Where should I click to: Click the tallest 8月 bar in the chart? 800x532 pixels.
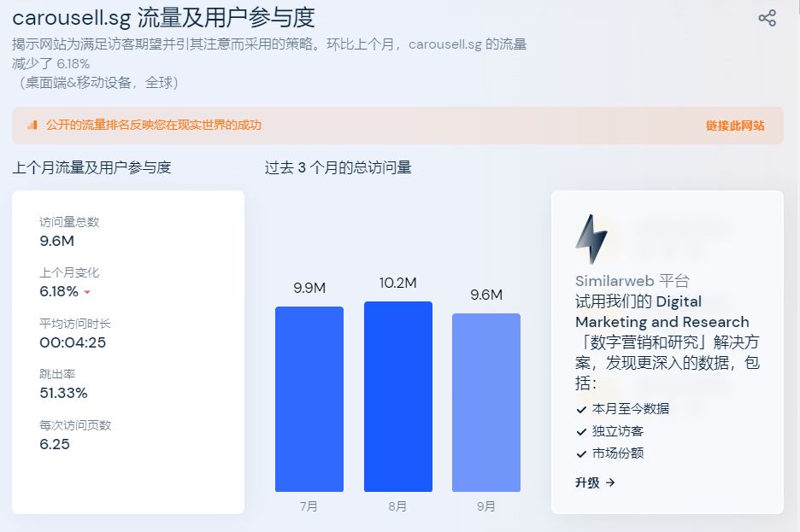(x=397, y=397)
